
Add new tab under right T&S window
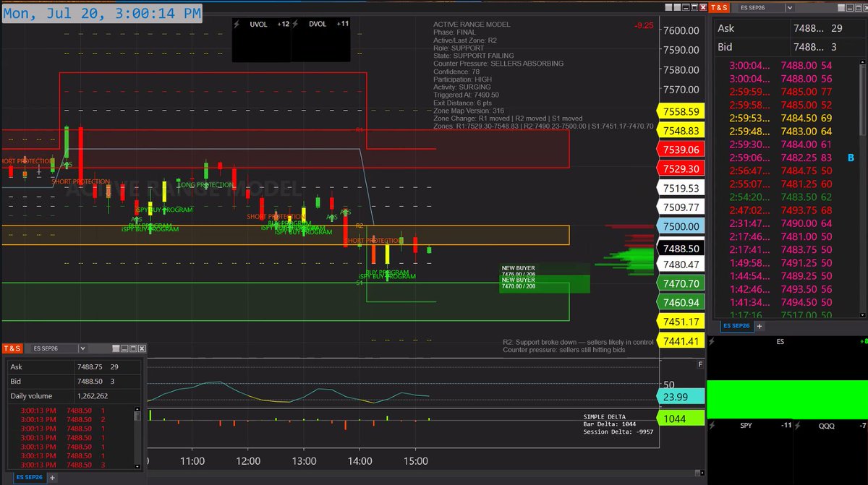759,326
